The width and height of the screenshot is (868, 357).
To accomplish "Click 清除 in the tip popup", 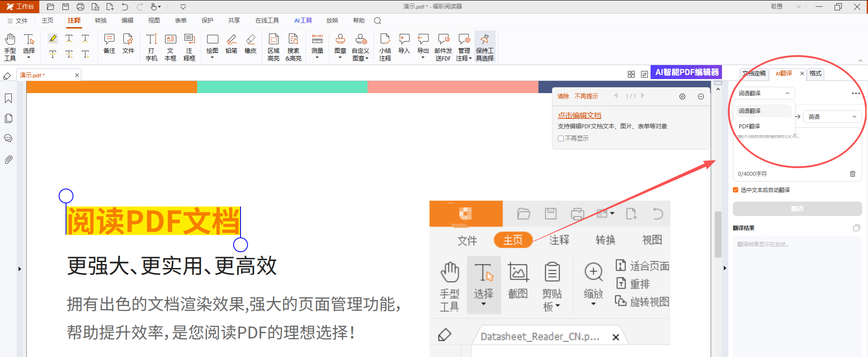I will point(563,96).
